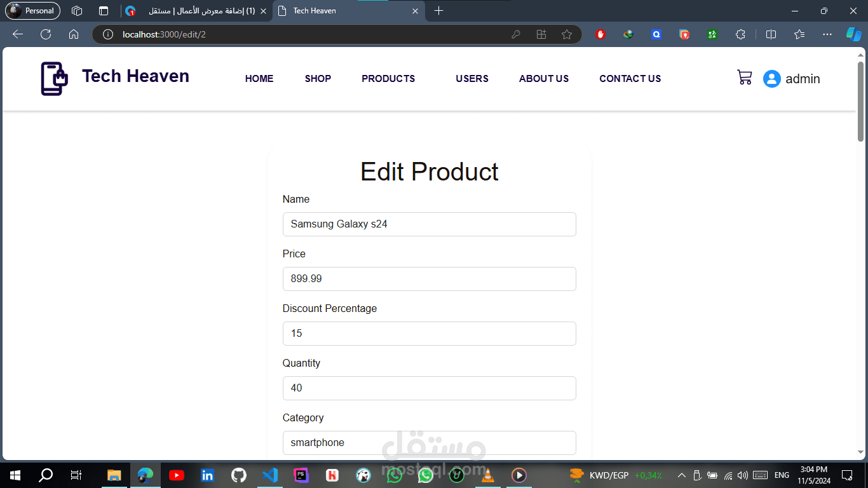The width and height of the screenshot is (868, 488).
Task: Close the Tech Heaven tab
Action: pyautogui.click(x=416, y=11)
